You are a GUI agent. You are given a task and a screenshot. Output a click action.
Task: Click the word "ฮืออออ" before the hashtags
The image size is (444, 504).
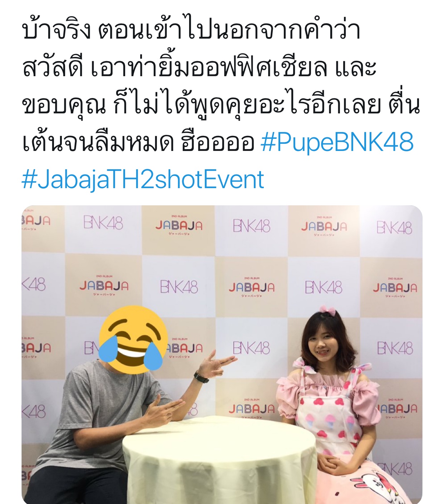218,142
